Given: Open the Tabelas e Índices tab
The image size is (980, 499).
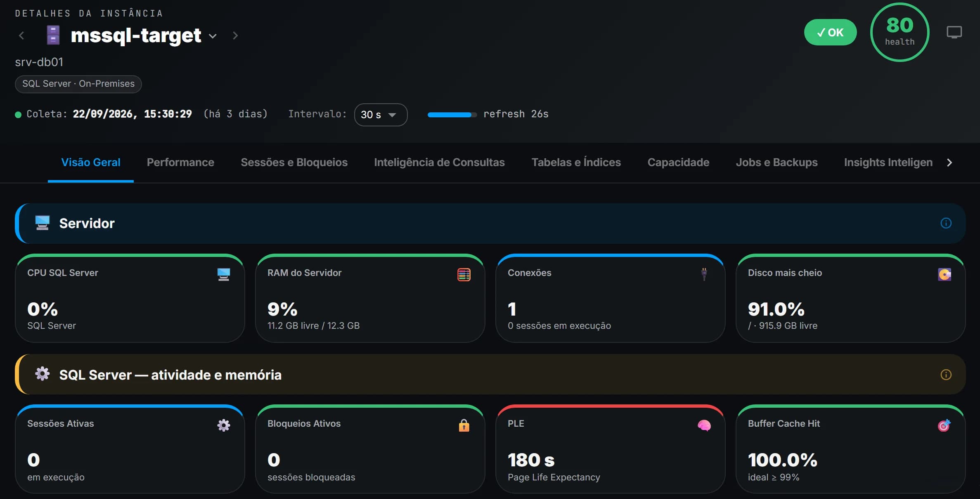Looking at the screenshot, I should pos(576,162).
